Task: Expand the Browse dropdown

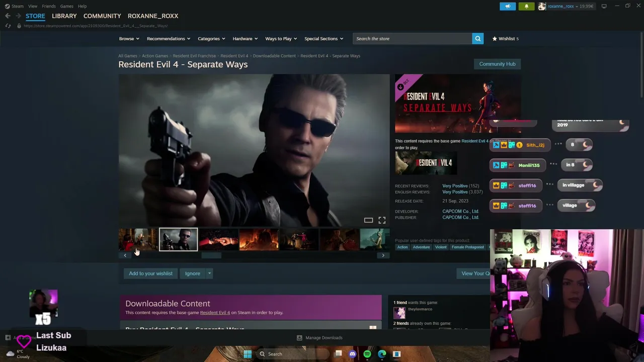Action: point(129,39)
